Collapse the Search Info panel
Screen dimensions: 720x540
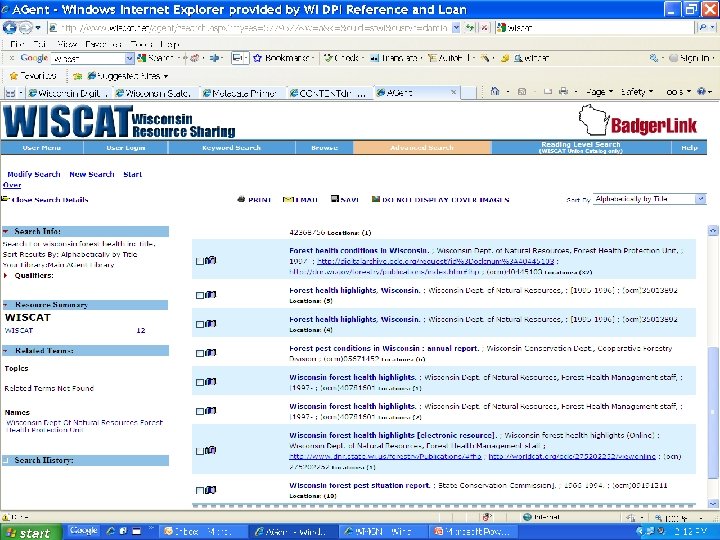[6, 231]
